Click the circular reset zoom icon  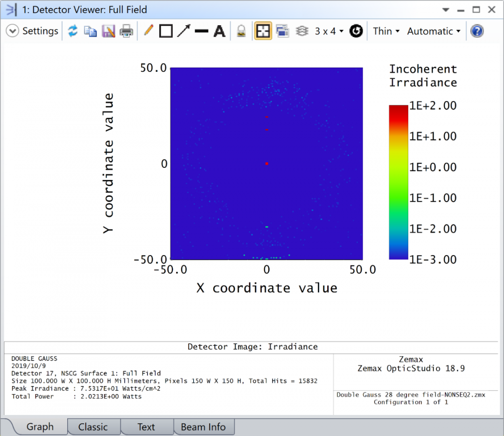pos(356,31)
